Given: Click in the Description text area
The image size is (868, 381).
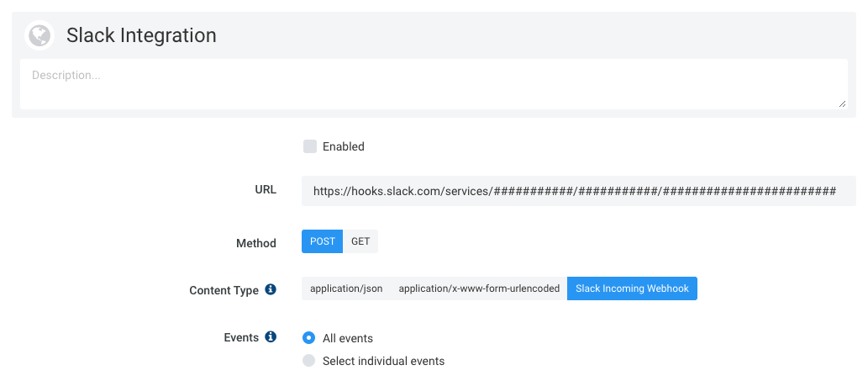Looking at the screenshot, I should tap(434, 84).
